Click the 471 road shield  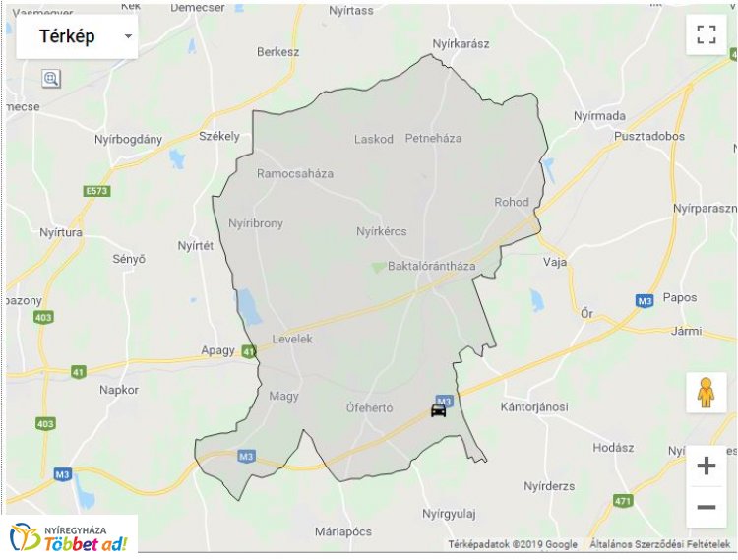622,501
